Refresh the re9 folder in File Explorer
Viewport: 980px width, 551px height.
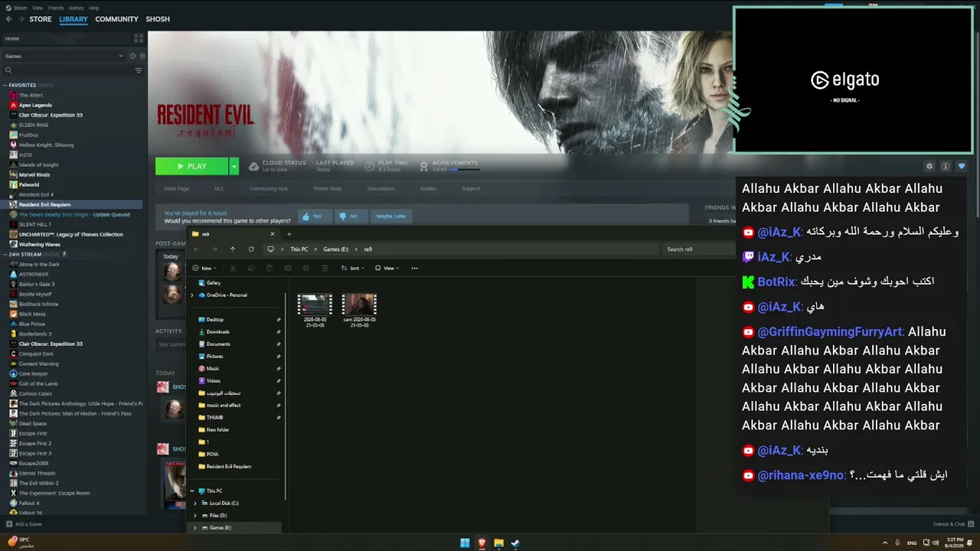click(x=251, y=249)
